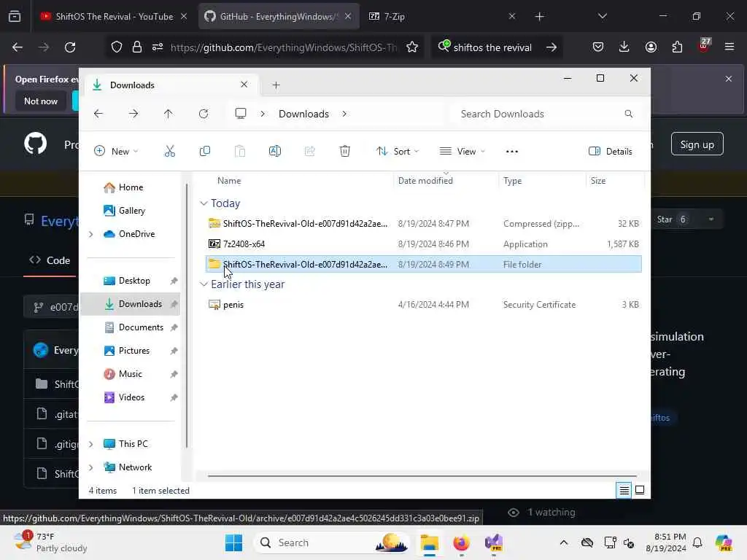Click Not now on Firefox prompt
This screenshot has width=747, height=560.
[41, 101]
